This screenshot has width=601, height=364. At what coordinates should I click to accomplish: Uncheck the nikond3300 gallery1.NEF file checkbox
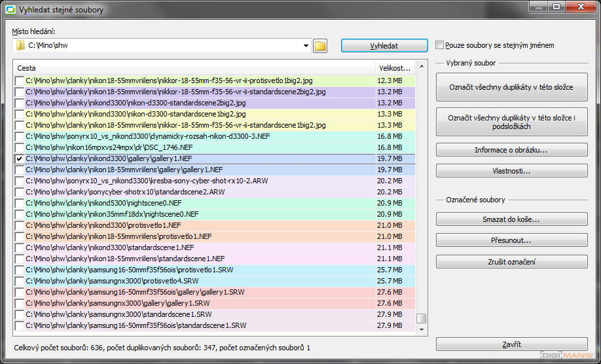pos(19,159)
